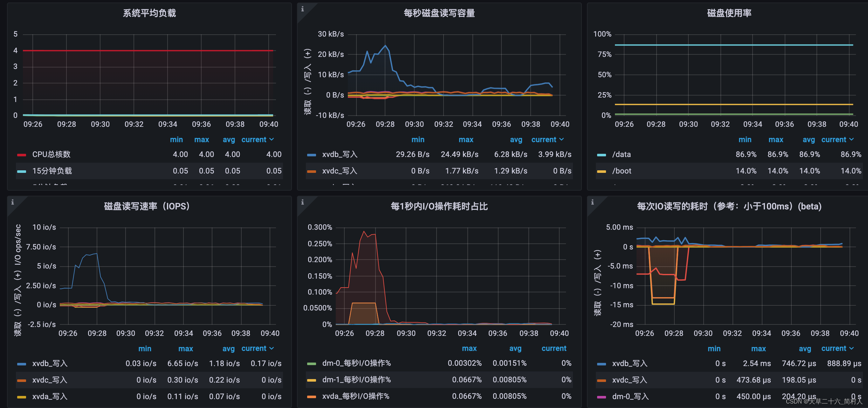Toggle CPU总核数 series in load legend
868x408 pixels.
point(52,154)
